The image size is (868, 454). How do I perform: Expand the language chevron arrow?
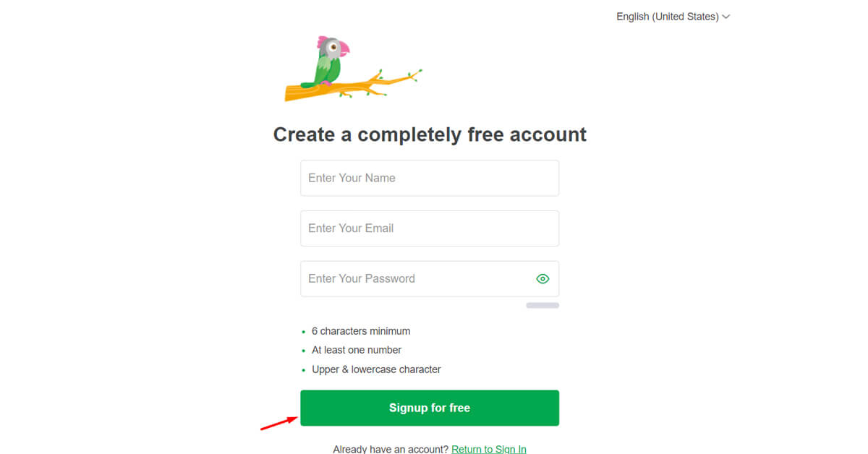point(726,17)
